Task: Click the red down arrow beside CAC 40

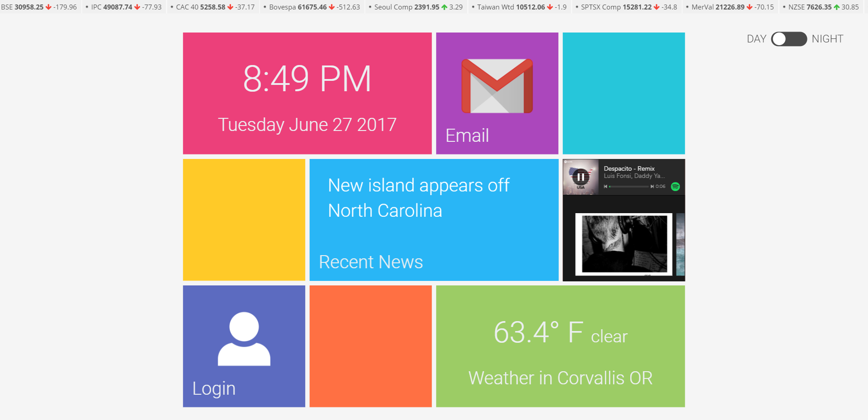Action: [x=230, y=7]
